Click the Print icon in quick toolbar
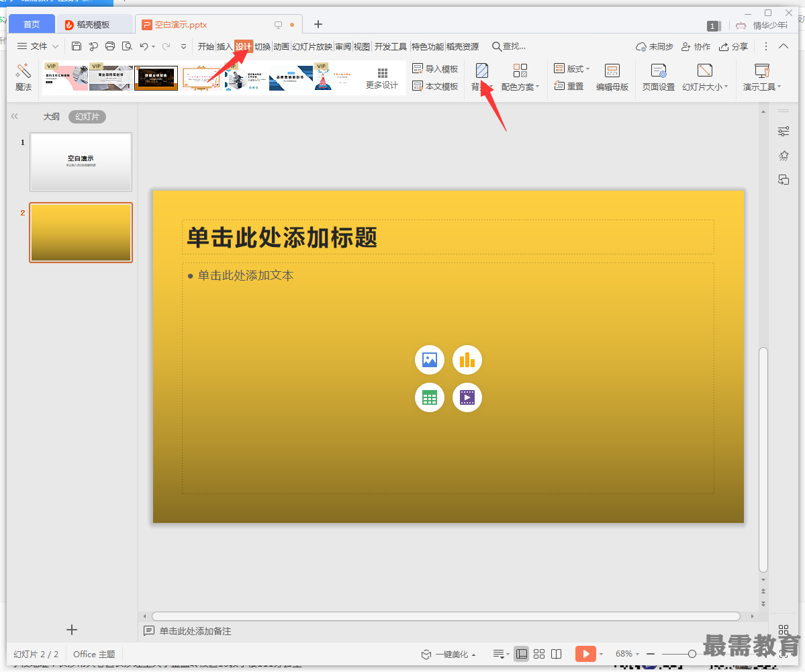Viewport: 805px width, 672px height. click(110, 46)
